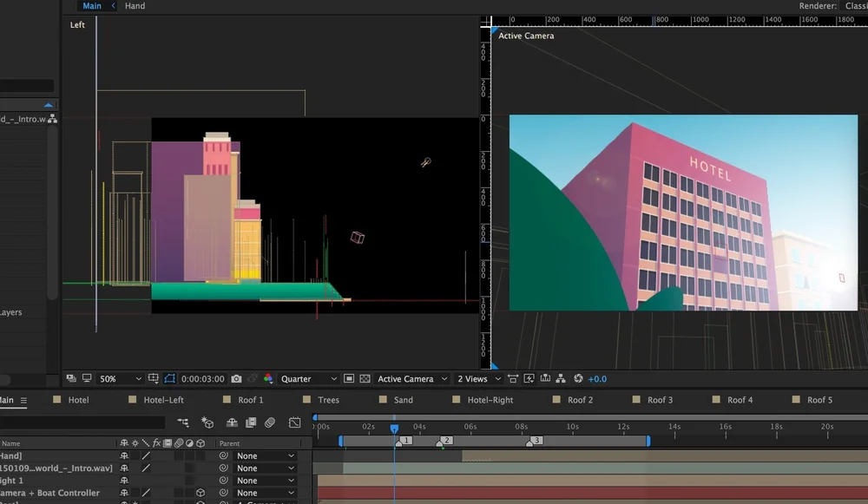Click the Reset Exposure icon
Image resolution: width=868 pixels, height=504 pixels.
(x=578, y=379)
